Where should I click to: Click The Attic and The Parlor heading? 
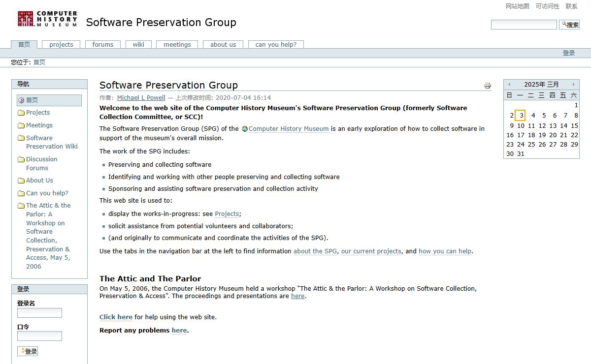pyautogui.click(x=150, y=279)
